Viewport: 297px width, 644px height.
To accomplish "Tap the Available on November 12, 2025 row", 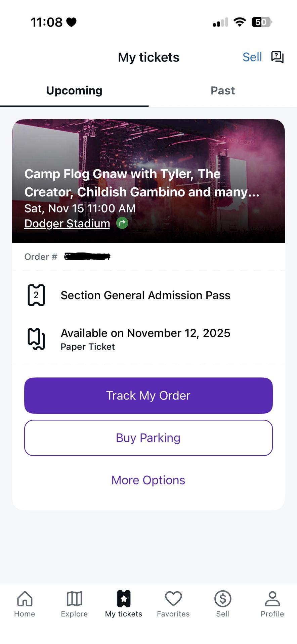I will (145, 339).
